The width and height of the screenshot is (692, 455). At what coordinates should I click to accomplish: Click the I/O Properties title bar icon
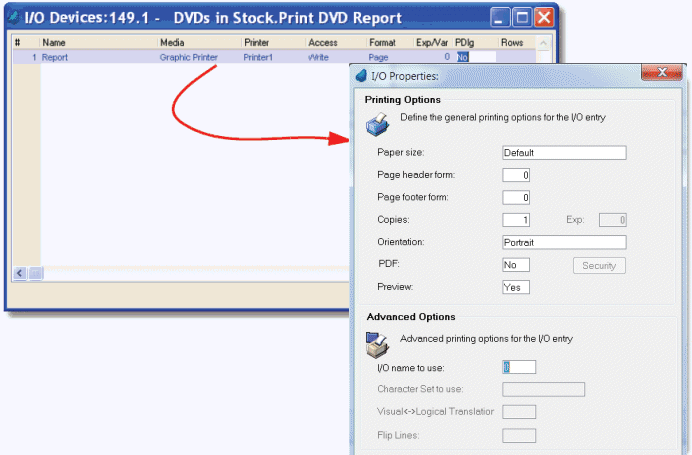click(361, 75)
